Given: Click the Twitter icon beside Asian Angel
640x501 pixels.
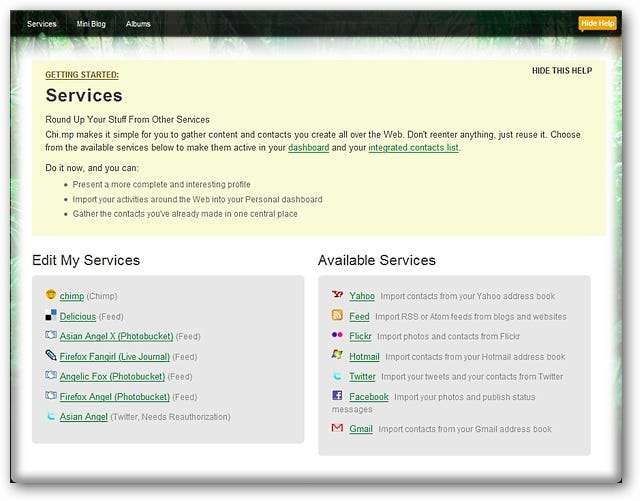Looking at the screenshot, I should 51,416.
